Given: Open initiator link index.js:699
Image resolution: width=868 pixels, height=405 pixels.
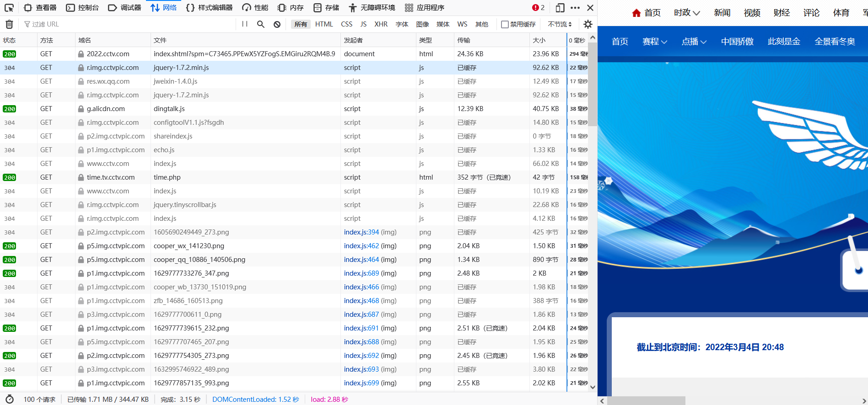Looking at the screenshot, I should [361, 383].
